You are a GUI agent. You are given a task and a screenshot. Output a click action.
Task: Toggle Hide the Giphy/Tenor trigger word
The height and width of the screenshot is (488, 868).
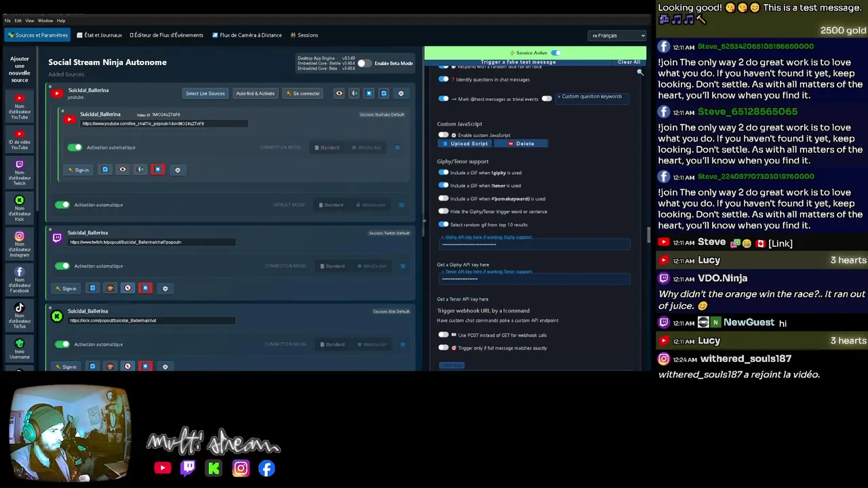pyautogui.click(x=443, y=211)
